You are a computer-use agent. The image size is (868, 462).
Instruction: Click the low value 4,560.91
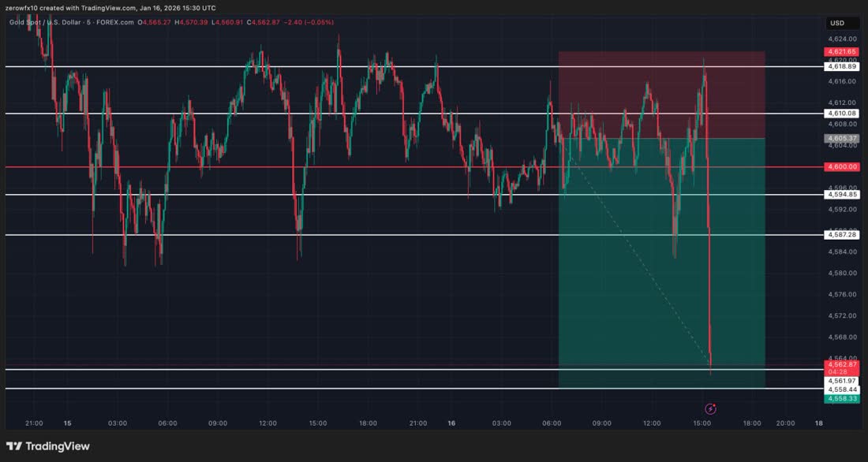pos(227,22)
